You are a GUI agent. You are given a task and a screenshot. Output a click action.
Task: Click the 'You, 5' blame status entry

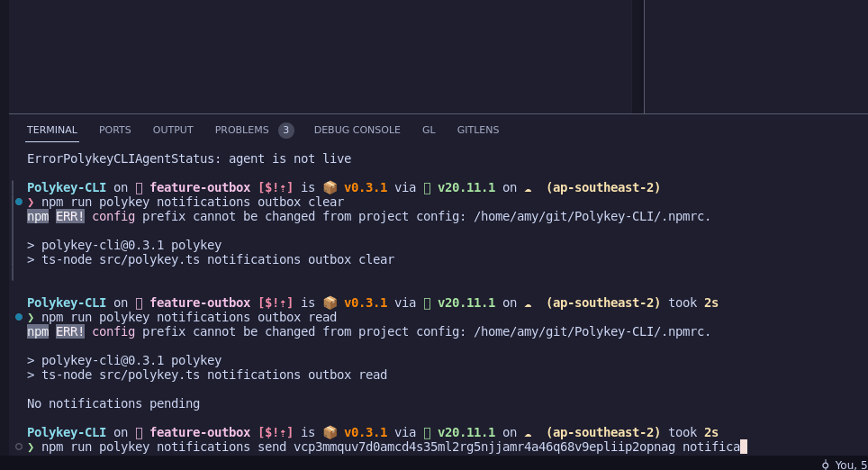[850, 465]
